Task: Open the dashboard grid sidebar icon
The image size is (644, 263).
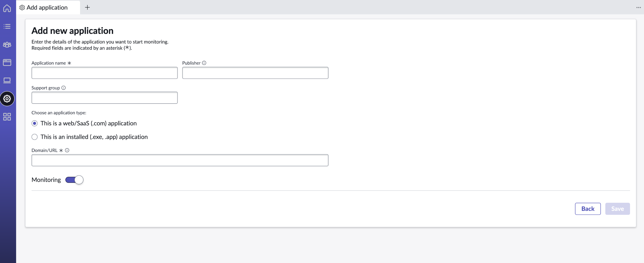Action: pos(7,117)
